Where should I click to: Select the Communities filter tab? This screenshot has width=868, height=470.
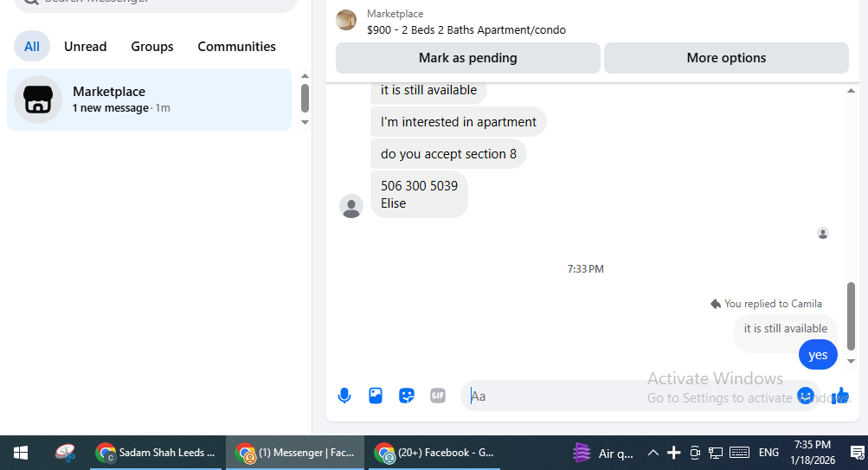(x=236, y=47)
